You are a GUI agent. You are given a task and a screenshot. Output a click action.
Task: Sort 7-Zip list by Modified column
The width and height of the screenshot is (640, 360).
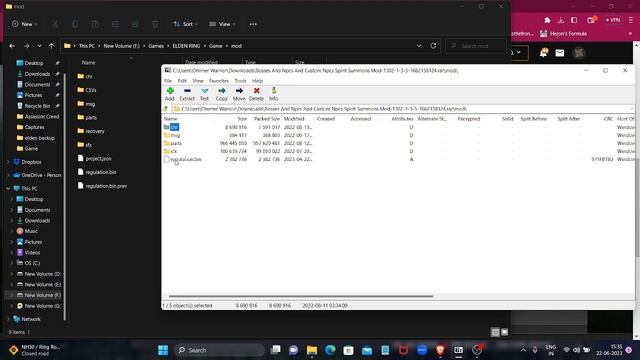294,119
